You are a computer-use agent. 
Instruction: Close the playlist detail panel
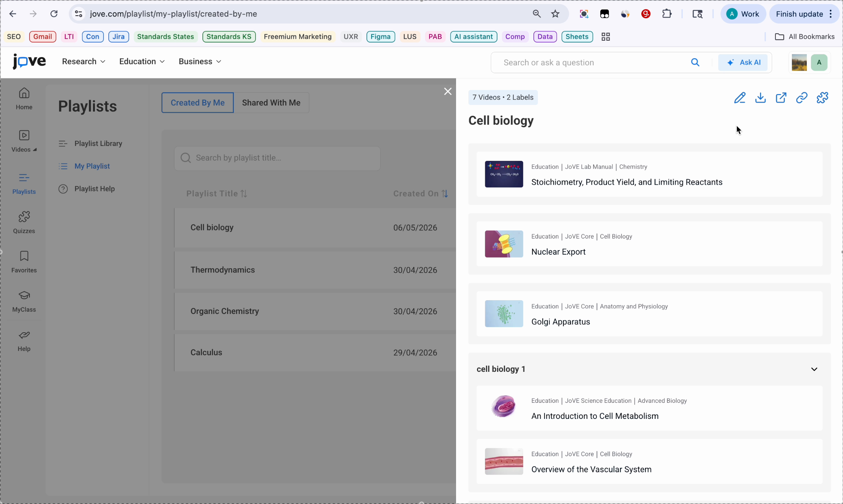point(448,91)
